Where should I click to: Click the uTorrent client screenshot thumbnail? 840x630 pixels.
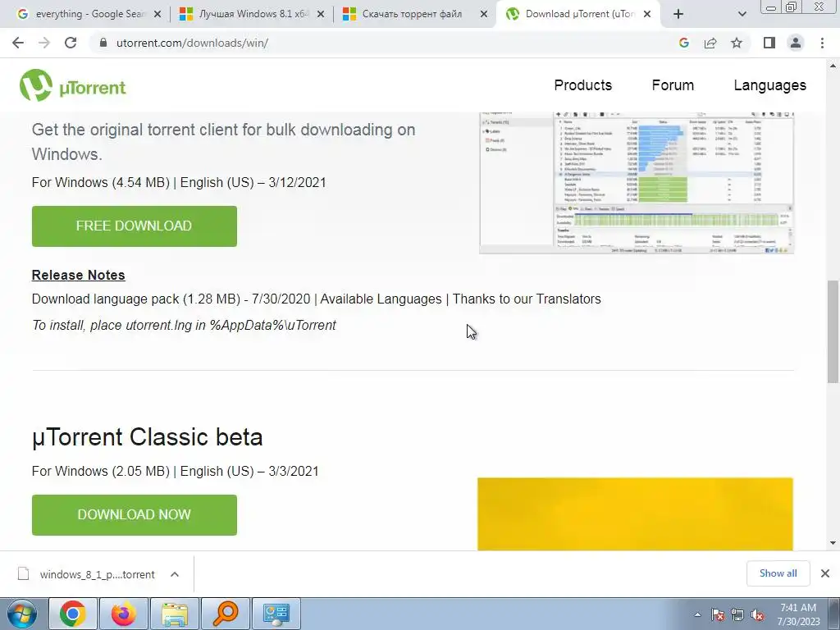click(637, 183)
